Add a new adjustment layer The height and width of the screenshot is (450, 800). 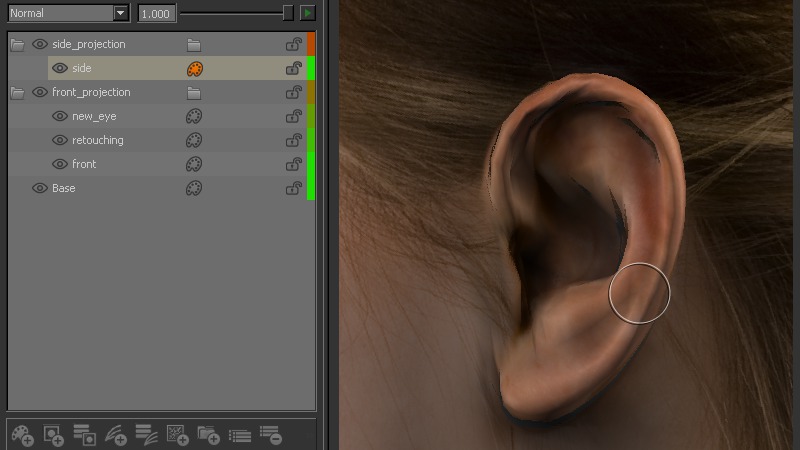[x=116, y=436]
